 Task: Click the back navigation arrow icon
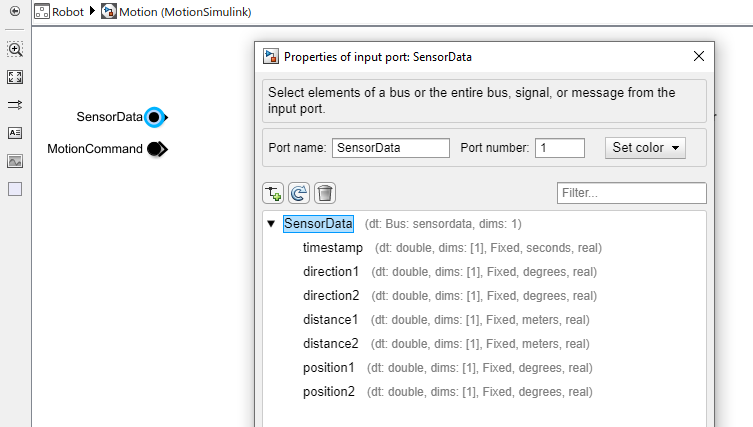pyautogui.click(x=15, y=12)
